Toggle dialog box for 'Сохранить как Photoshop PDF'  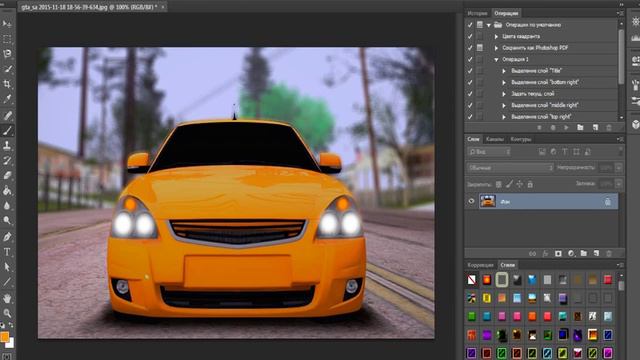[480, 48]
